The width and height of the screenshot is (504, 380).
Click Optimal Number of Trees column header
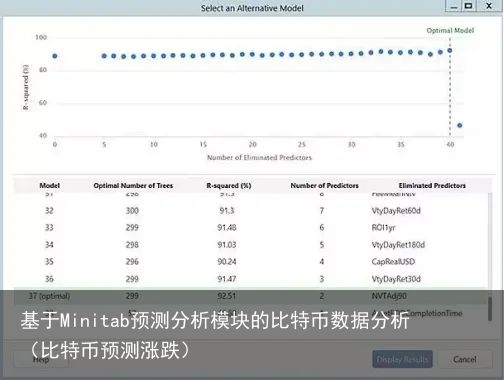pos(133,185)
